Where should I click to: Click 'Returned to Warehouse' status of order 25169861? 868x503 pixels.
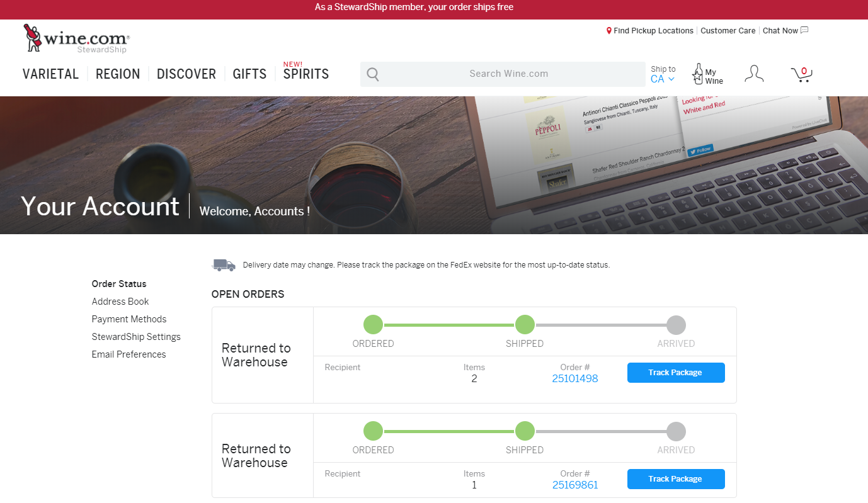click(256, 456)
